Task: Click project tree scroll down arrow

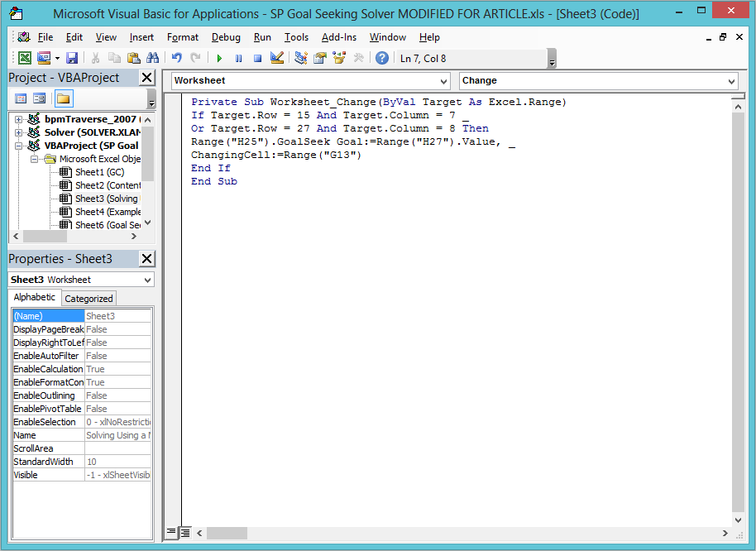Action: (148, 223)
